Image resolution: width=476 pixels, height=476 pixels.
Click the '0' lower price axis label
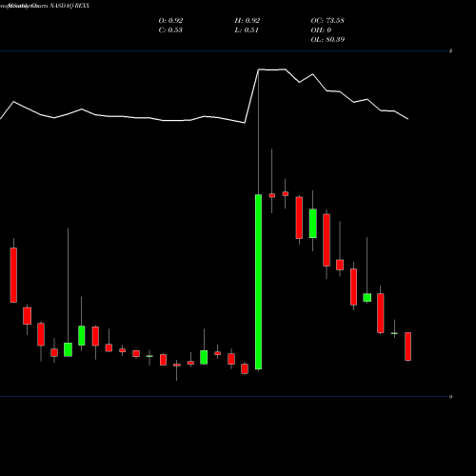click(x=450, y=397)
